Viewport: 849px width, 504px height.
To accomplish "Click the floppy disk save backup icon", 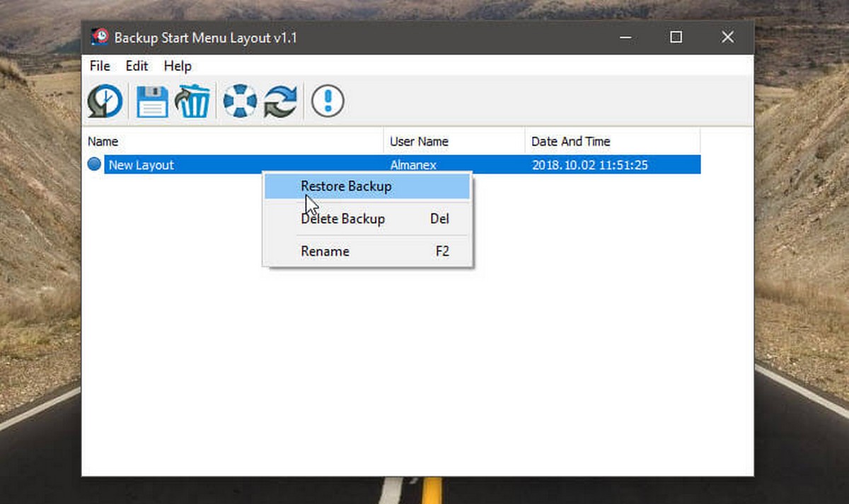I will coord(151,102).
